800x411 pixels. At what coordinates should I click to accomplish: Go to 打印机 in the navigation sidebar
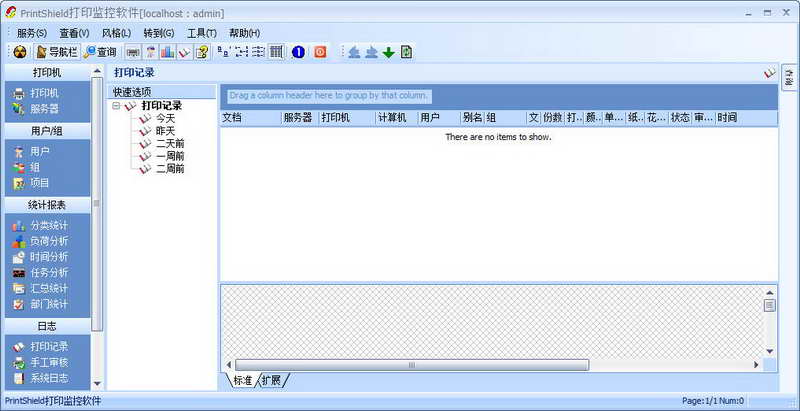[36, 93]
